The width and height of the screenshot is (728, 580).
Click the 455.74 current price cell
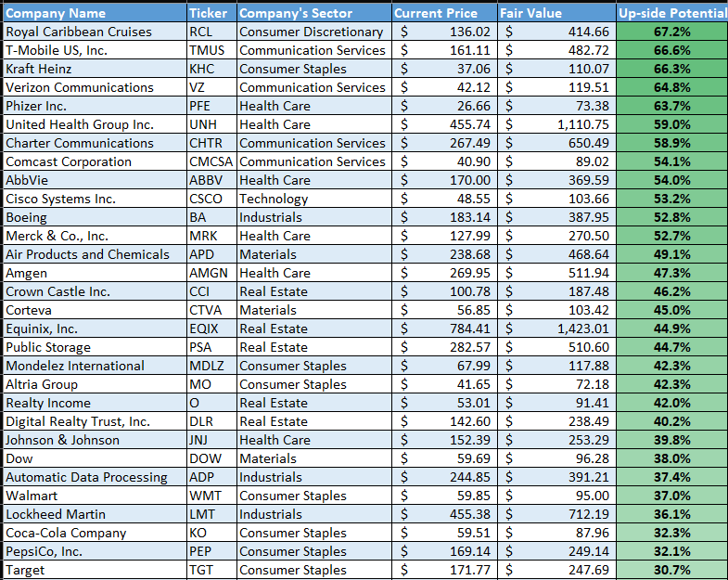coord(444,124)
